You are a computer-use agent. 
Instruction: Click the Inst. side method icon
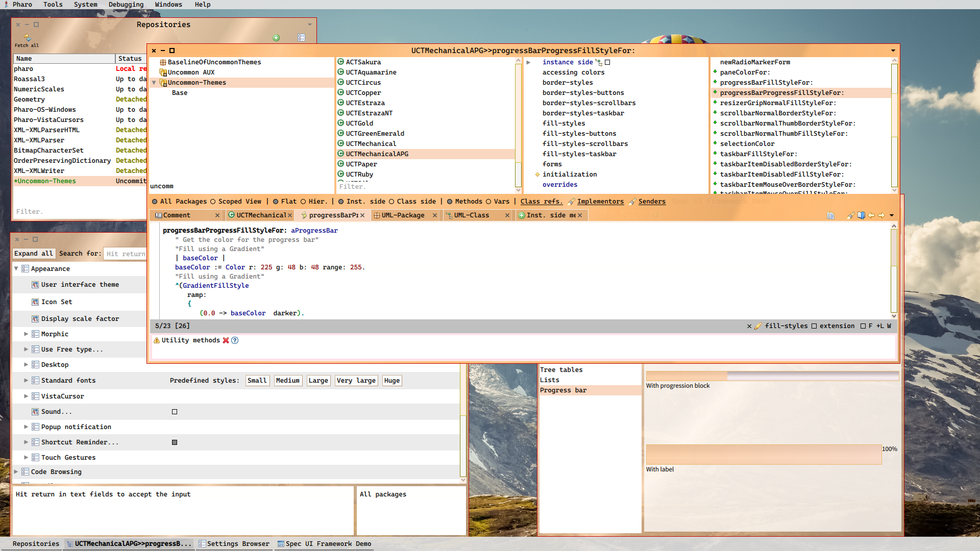(523, 215)
